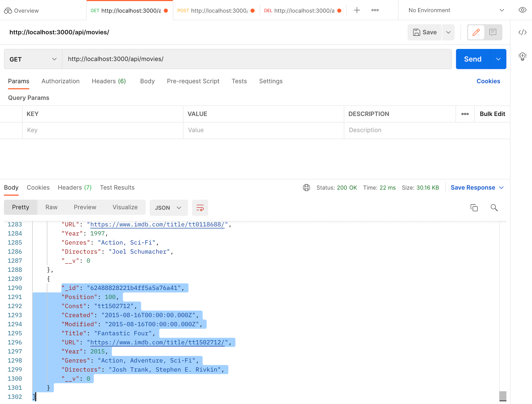The height and width of the screenshot is (404, 532).
Task: Add a new request tab
Action: (x=357, y=10)
